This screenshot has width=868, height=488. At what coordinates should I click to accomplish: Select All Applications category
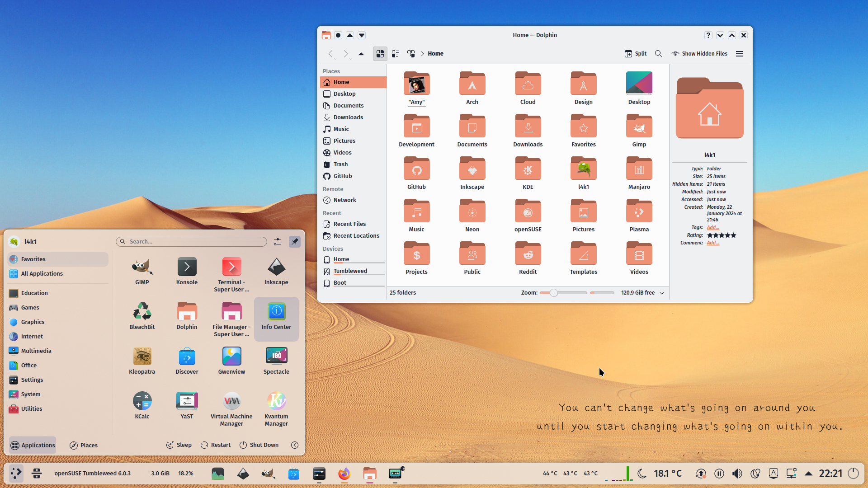click(58, 274)
